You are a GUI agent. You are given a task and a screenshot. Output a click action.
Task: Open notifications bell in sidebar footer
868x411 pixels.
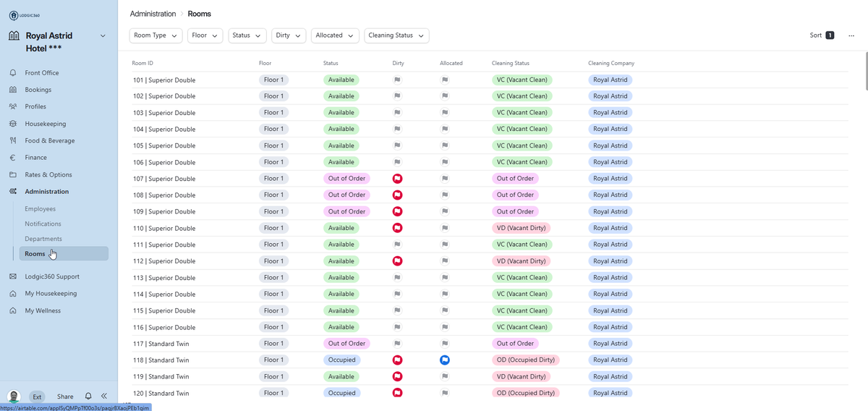click(x=88, y=397)
